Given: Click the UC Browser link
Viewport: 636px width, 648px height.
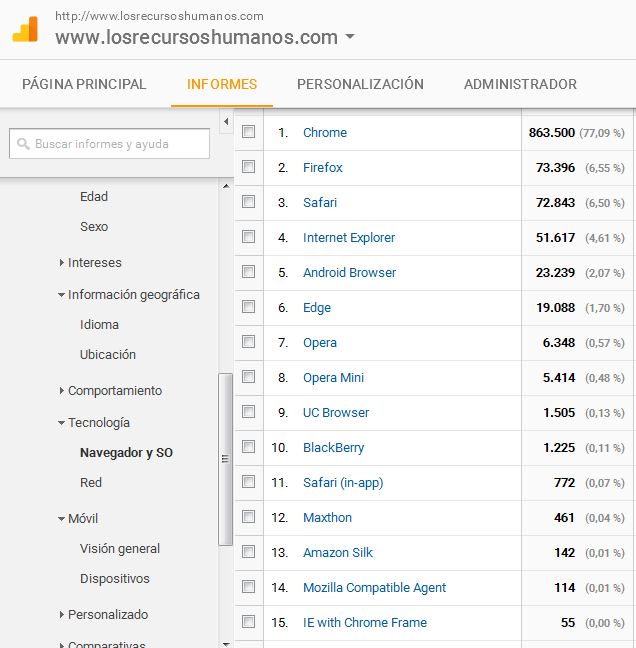Looking at the screenshot, I should 336,412.
